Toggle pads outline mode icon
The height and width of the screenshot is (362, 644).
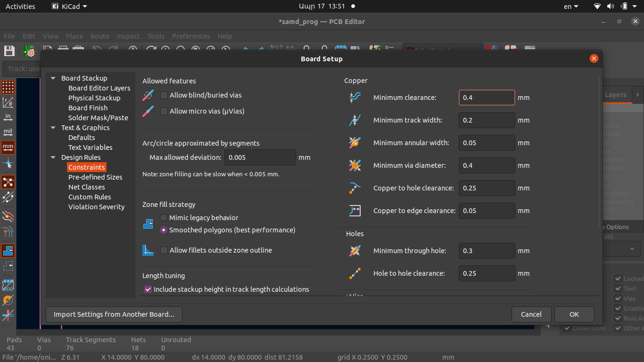click(8, 285)
